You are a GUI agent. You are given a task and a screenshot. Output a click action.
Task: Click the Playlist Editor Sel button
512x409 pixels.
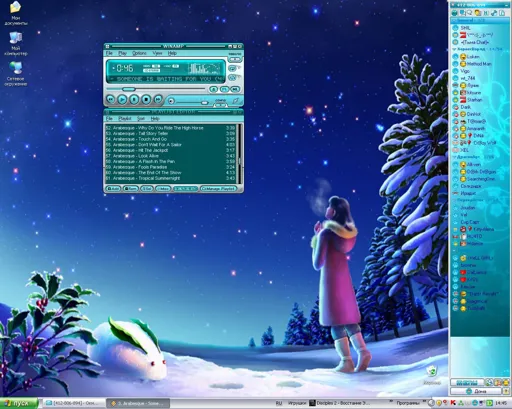click(x=147, y=189)
